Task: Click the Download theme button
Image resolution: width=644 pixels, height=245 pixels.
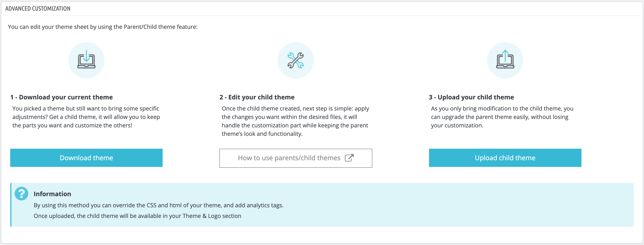Action: click(x=86, y=158)
